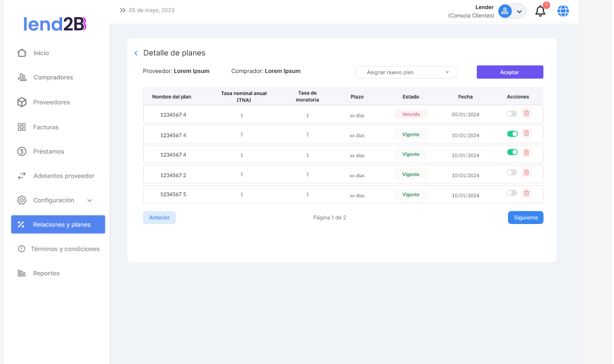Click the lend2B logo
The height and width of the screenshot is (364, 614).
coord(55,24)
